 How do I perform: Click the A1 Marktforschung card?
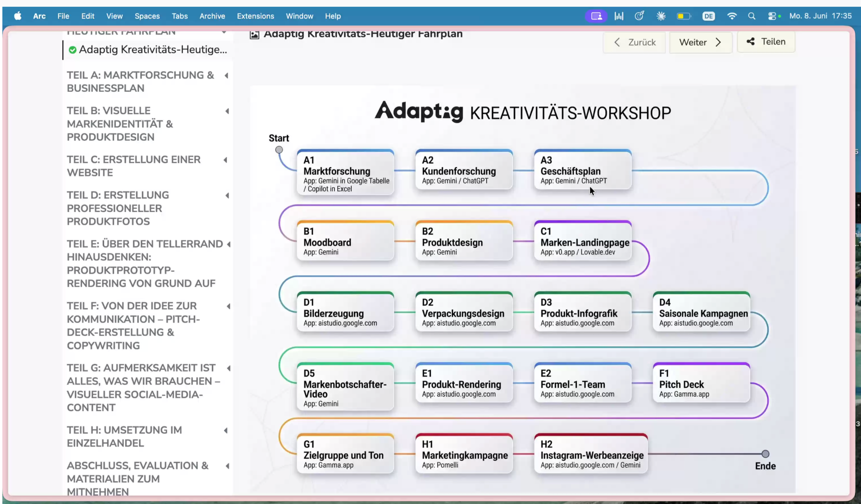[345, 172]
